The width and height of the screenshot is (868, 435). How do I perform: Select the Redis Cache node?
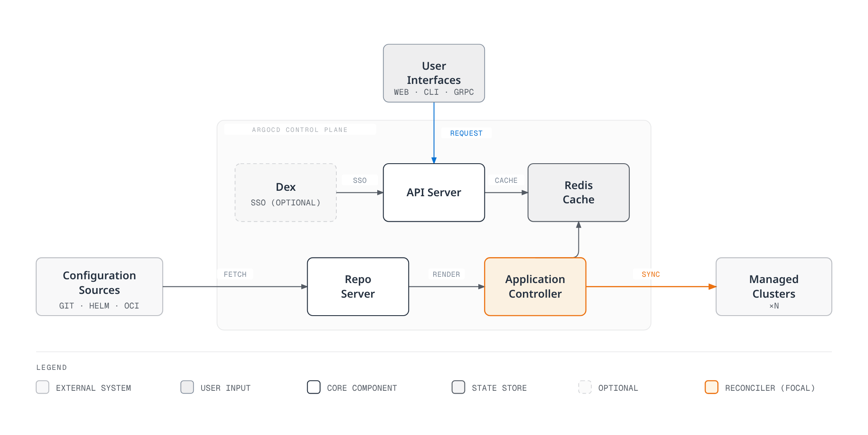click(578, 192)
